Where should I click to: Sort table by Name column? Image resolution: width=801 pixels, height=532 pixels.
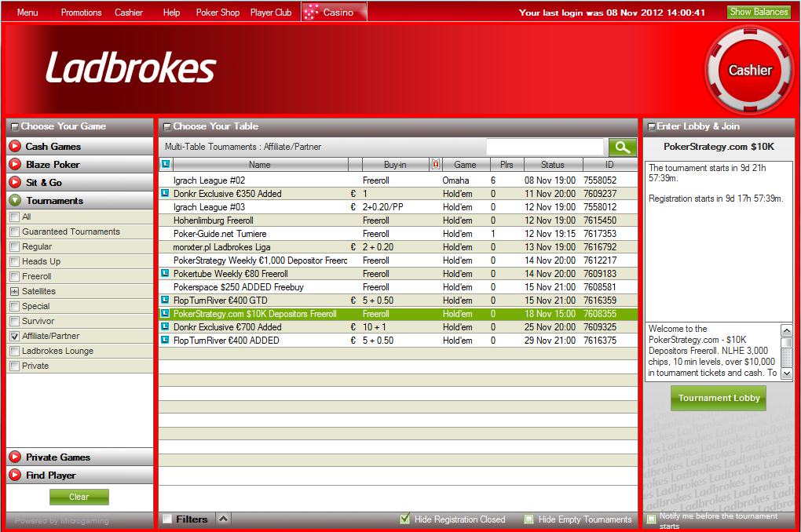(x=260, y=165)
